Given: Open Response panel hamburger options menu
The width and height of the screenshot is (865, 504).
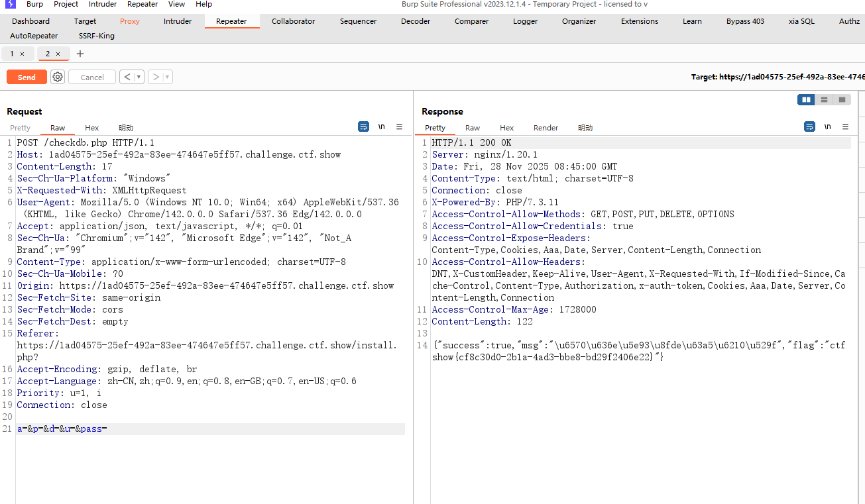Looking at the screenshot, I should [x=845, y=126].
